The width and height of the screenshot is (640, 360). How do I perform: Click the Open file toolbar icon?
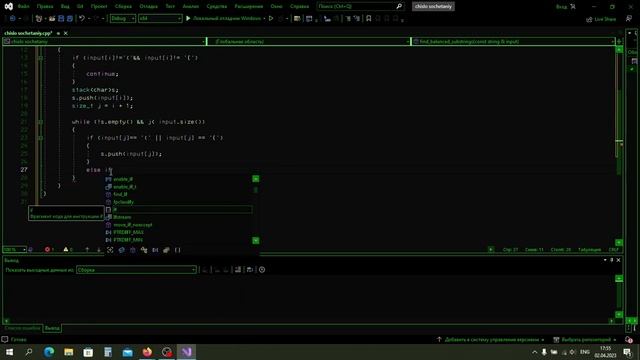(x=52, y=18)
